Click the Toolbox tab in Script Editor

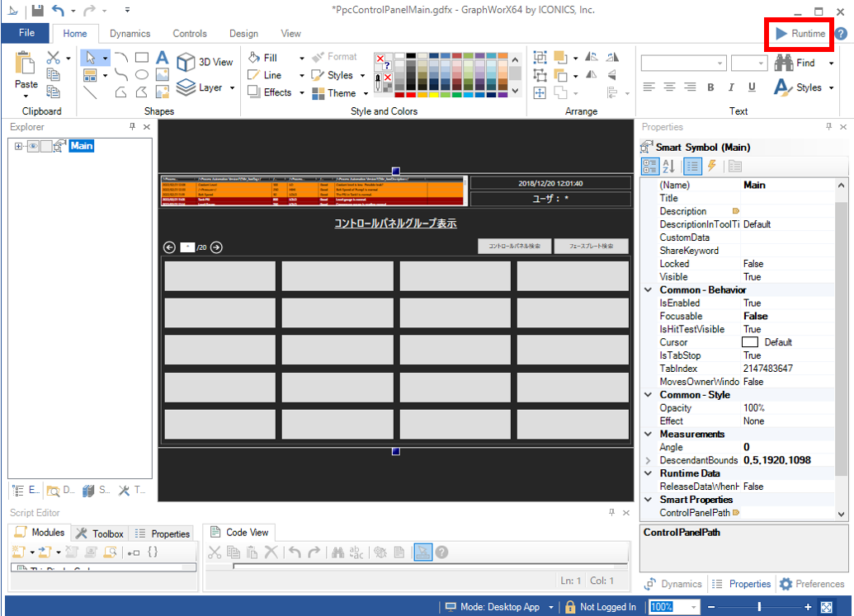[100, 534]
